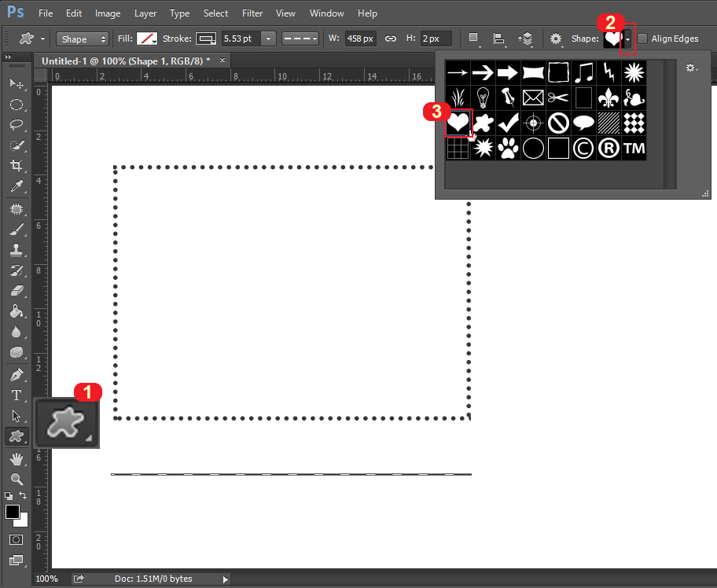This screenshot has height=588, width=717.
Task: Open the path alignment dropdown
Action: [499, 39]
